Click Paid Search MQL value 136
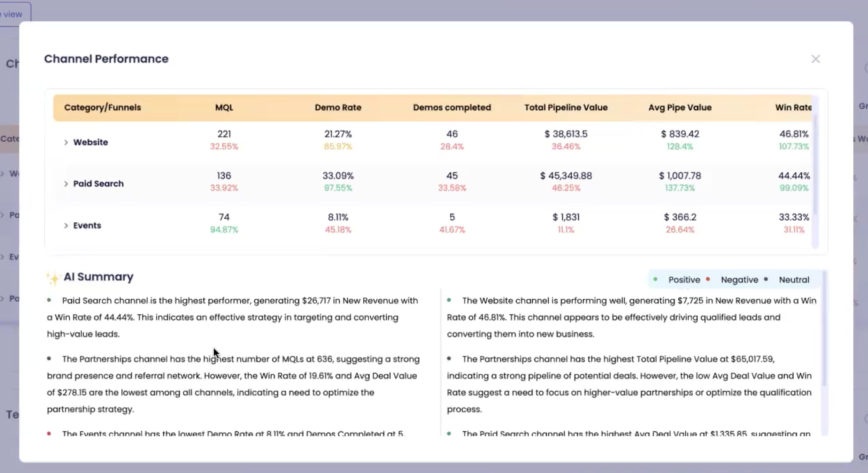 224,176
